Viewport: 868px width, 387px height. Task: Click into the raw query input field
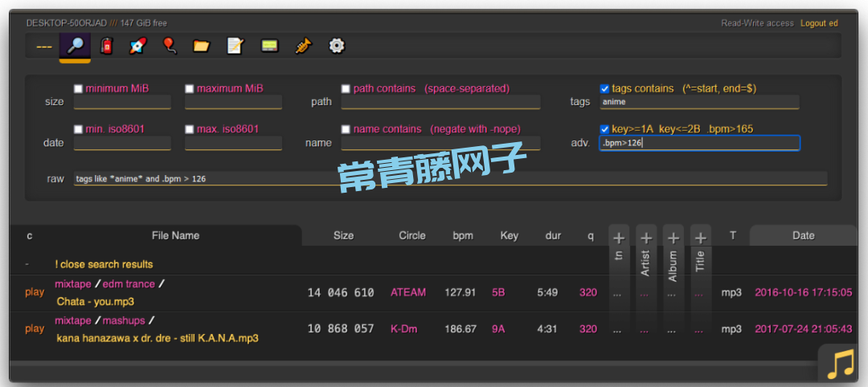click(450, 178)
